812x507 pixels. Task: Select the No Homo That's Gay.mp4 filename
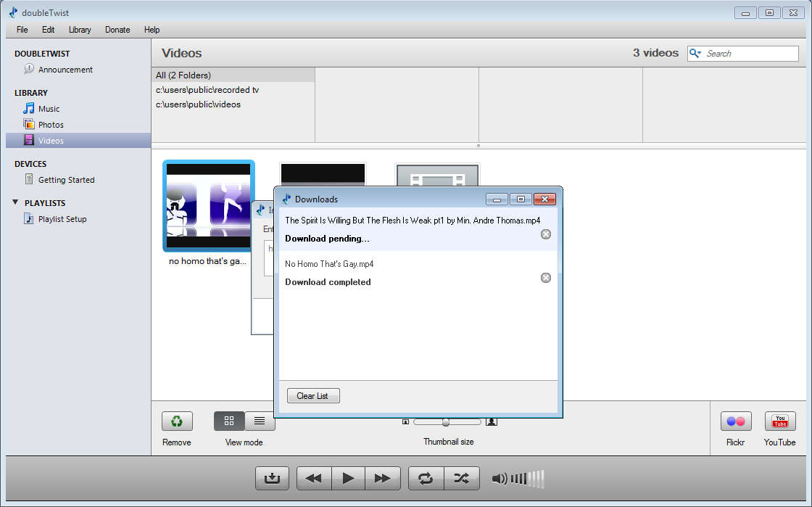(329, 263)
